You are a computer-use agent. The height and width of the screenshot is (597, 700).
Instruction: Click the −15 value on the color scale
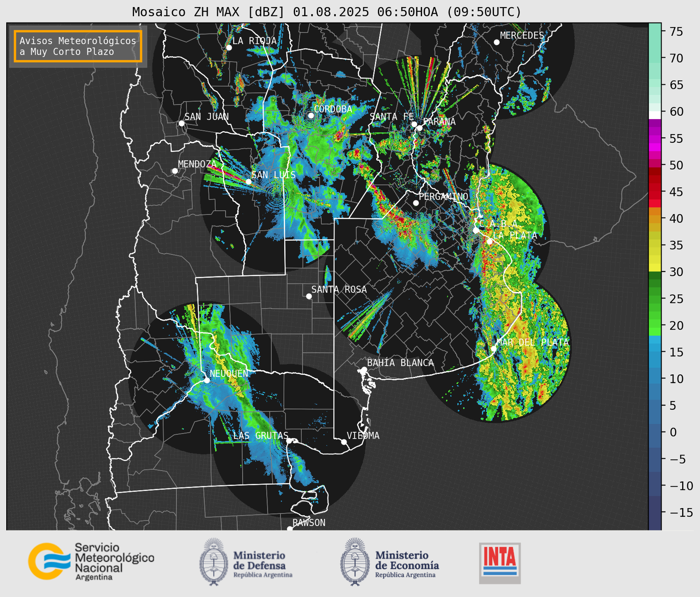point(681,512)
